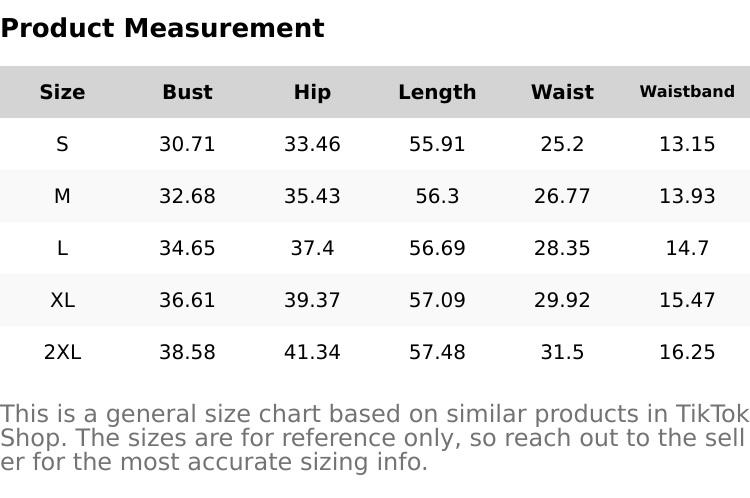The height and width of the screenshot is (498, 750).
Task: Select the Waist column header
Action: (562, 92)
